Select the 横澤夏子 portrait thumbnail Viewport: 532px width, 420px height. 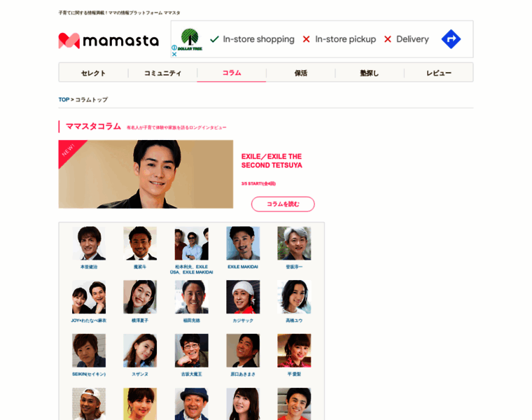[140, 297]
